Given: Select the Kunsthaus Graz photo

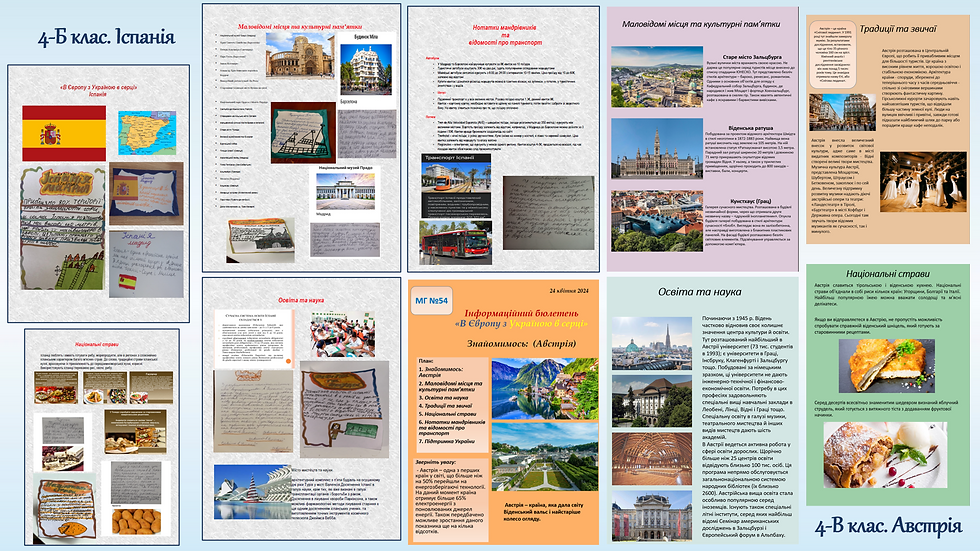Looking at the screenshot, I should (657, 222).
